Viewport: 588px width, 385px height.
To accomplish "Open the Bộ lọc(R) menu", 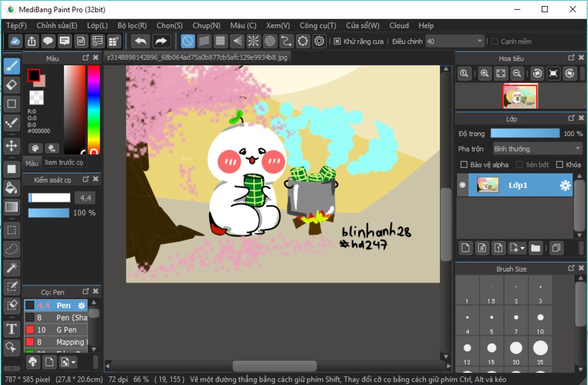I will point(132,25).
